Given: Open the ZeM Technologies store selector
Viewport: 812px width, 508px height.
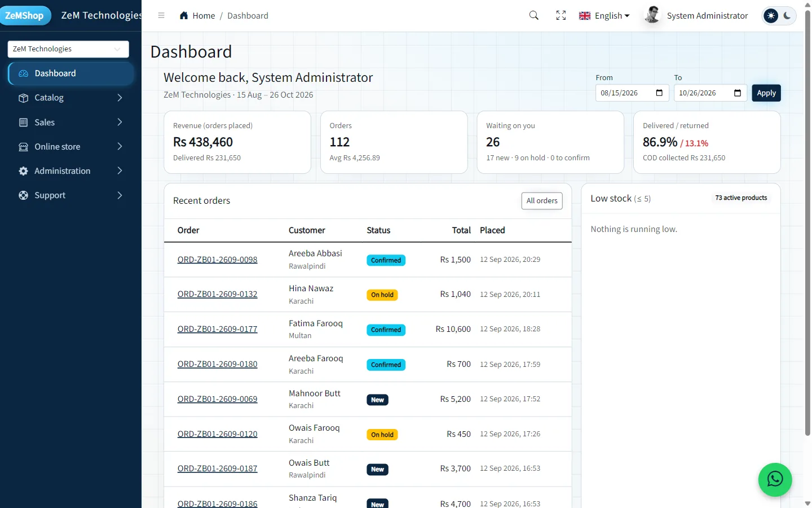Looking at the screenshot, I should coord(68,49).
